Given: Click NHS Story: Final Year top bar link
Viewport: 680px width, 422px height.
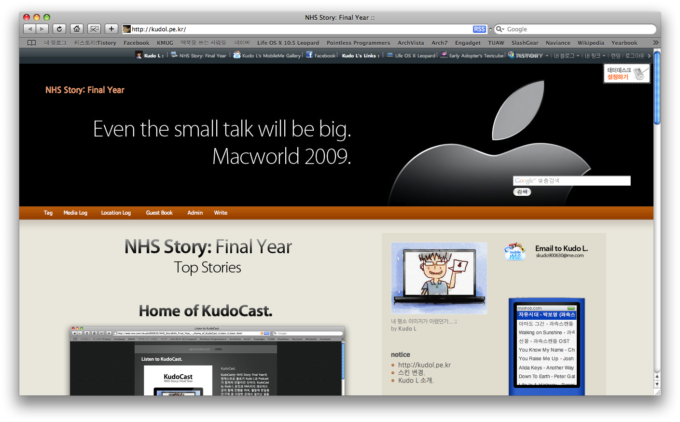Looking at the screenshot, I should pos(203,56).
